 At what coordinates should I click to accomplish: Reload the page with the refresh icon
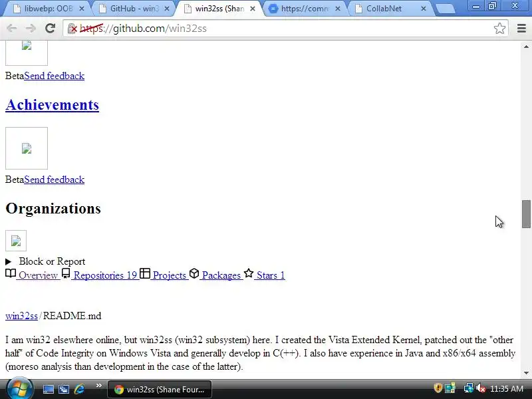(51, 29)
